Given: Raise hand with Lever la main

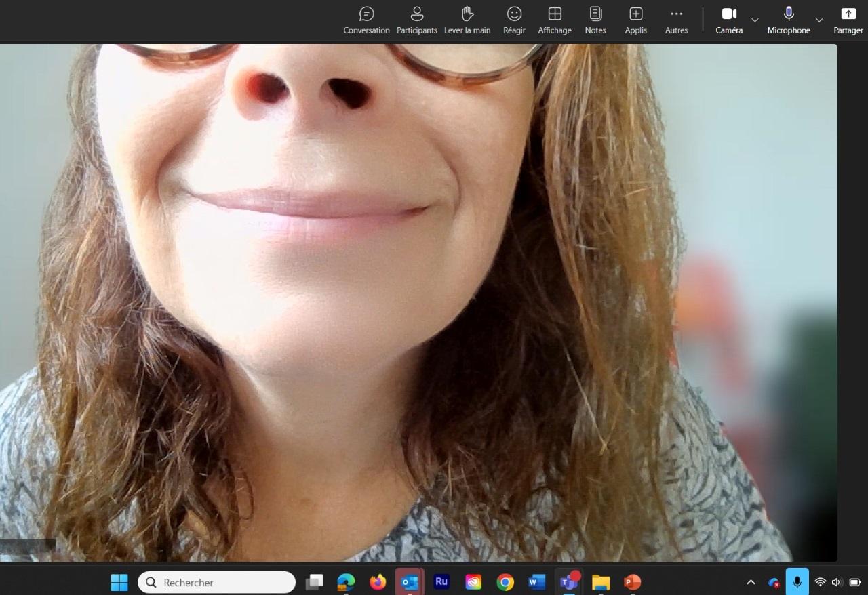Looking at the screenshot, I should tap(467, 20).
